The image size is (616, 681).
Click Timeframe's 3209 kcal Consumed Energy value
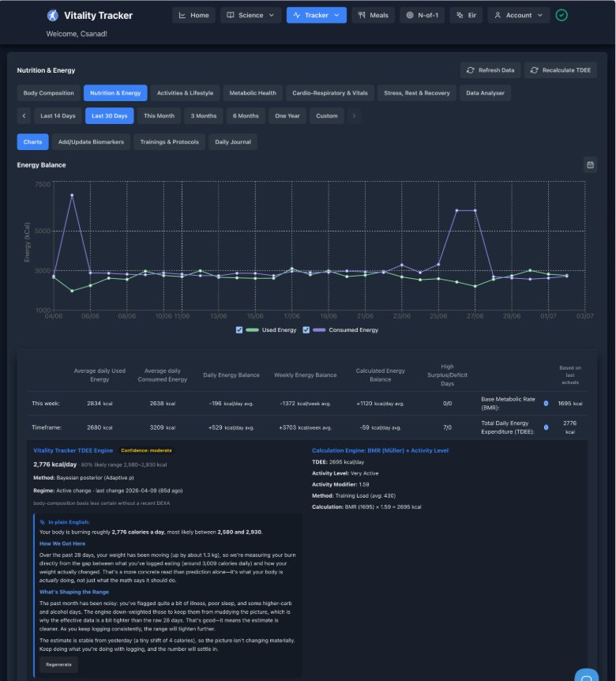(163, 427)
